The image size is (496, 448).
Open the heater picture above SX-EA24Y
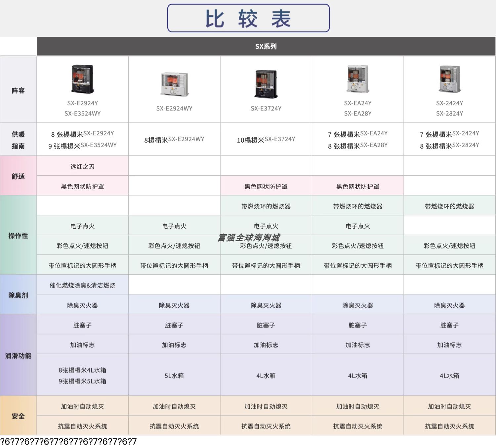coord(358,79)
